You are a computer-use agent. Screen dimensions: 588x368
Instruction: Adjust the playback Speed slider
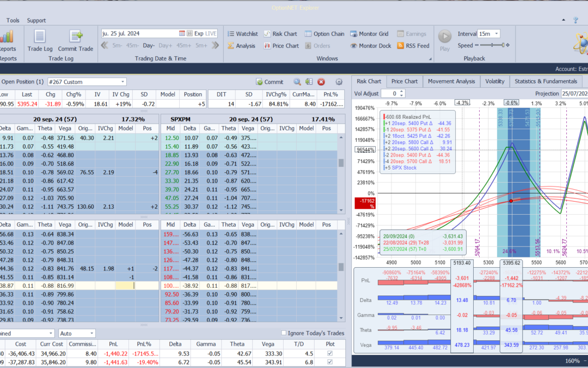click(x=492, y=45)
